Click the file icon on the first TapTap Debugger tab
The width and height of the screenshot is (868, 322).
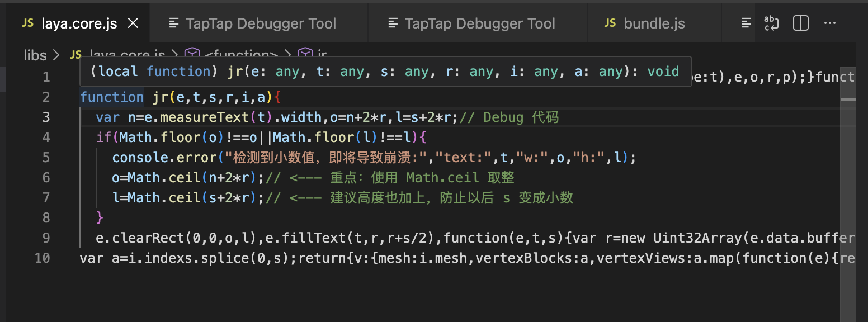pos(174,23)
